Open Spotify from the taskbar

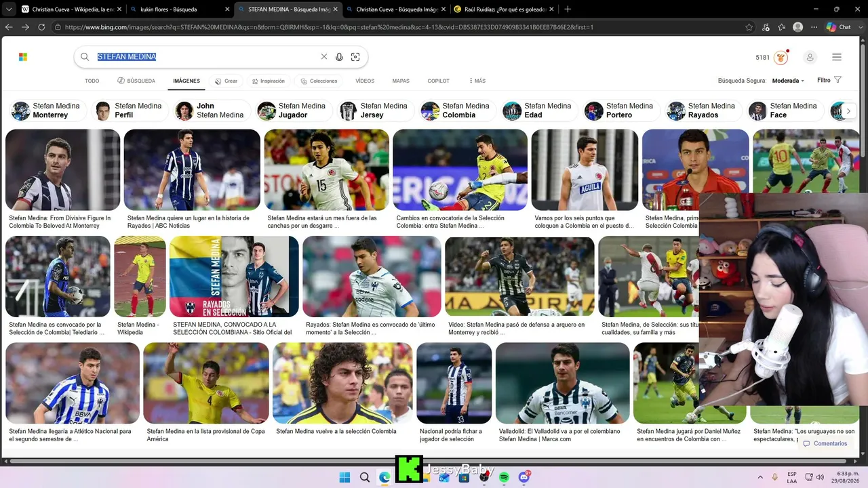(504, 478)
